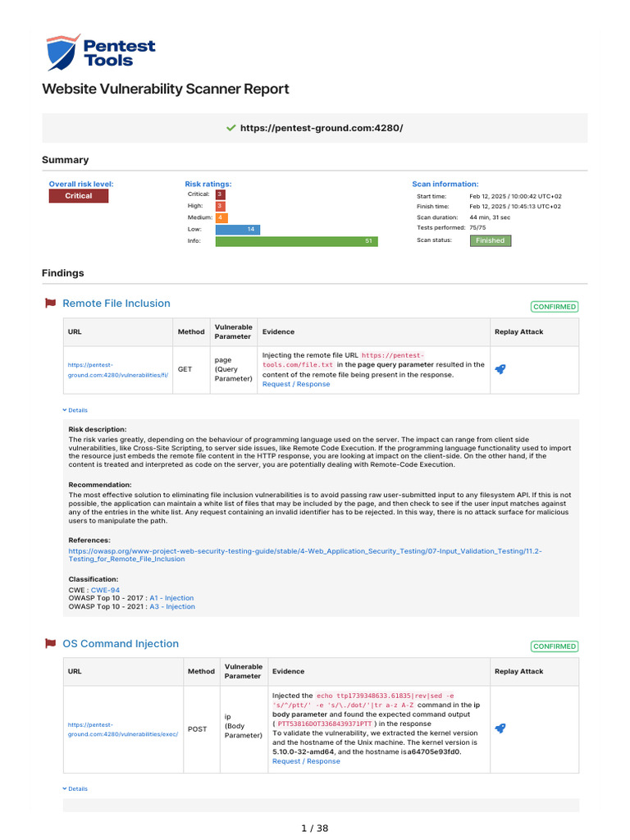
Task: Open Request / Response for OS Command Injection
Action: pyautogui.click(x=306, y=761)
